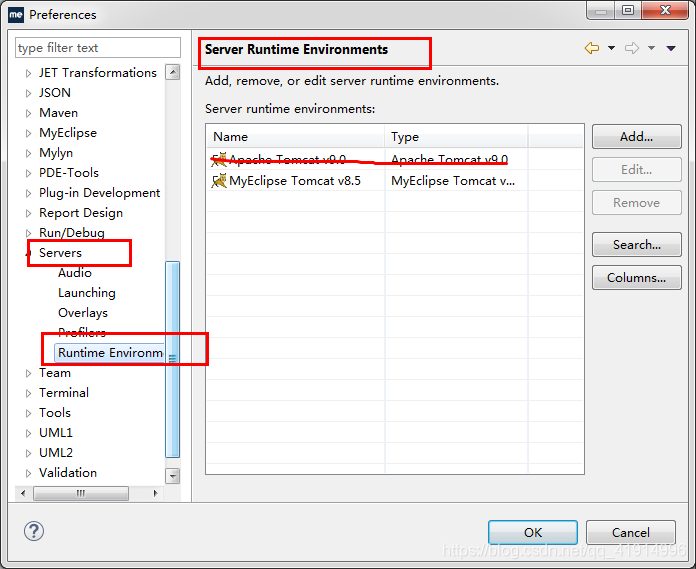The height and width of the screenshot is (569, 696).
Task: Click the forward navigation arrow icon
Action: 632,47
